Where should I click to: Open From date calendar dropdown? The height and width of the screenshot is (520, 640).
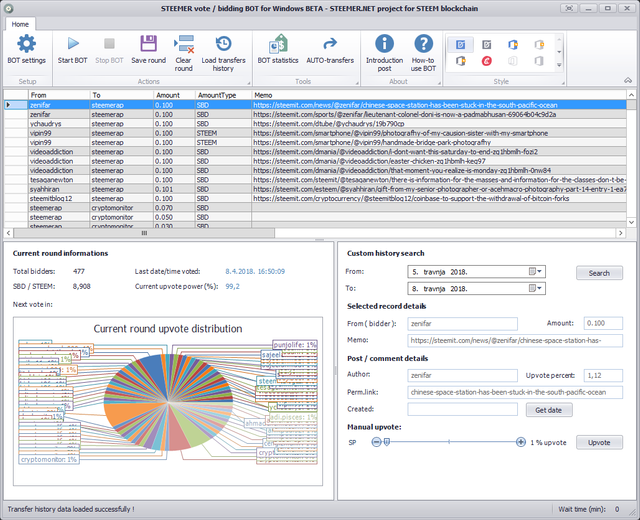click(x=535, y=272)
